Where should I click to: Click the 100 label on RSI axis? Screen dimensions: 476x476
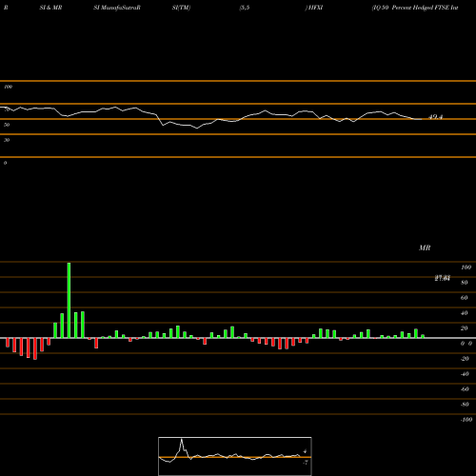pyautogui.click(x=9, y=87)
